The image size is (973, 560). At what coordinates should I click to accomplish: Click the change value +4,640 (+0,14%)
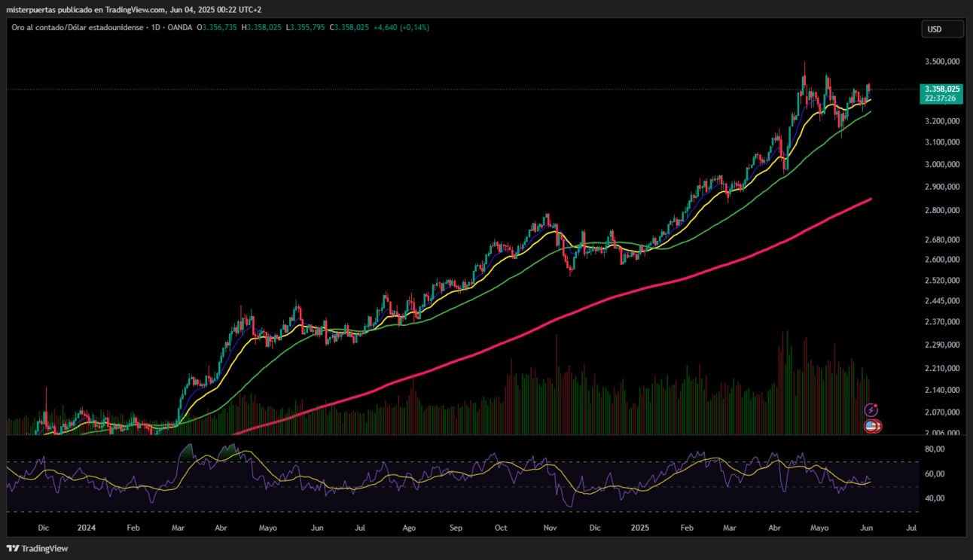[x=401, y=27]
